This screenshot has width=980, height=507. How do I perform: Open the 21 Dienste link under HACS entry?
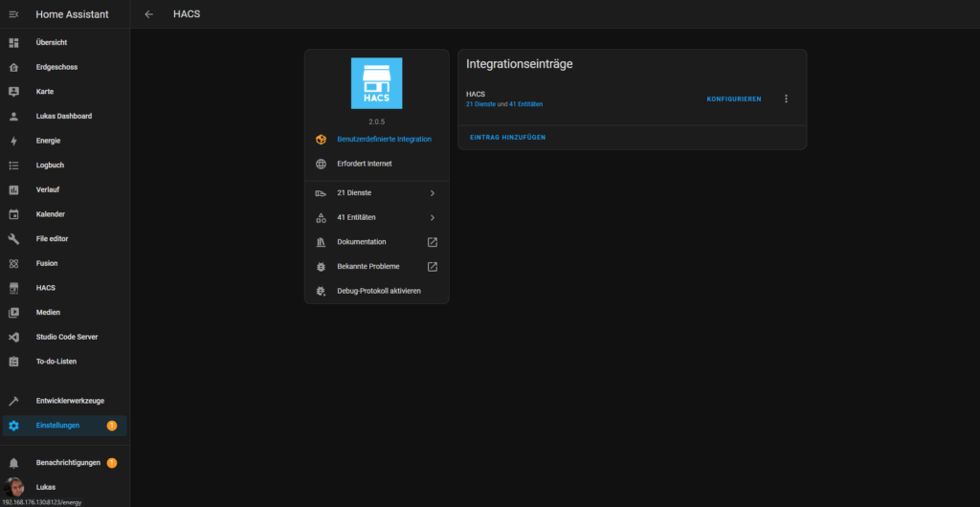pyautogui.click(x=480, y=104)
